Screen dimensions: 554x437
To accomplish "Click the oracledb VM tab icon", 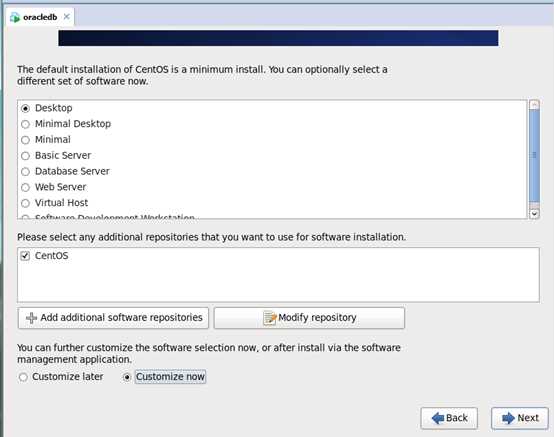I will click(x=15, y=17).
